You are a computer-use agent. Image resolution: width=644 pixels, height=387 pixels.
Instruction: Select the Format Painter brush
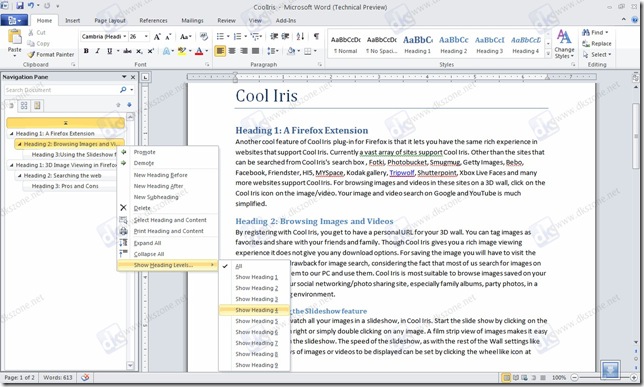pyautogui.click(x=31, y=54)
